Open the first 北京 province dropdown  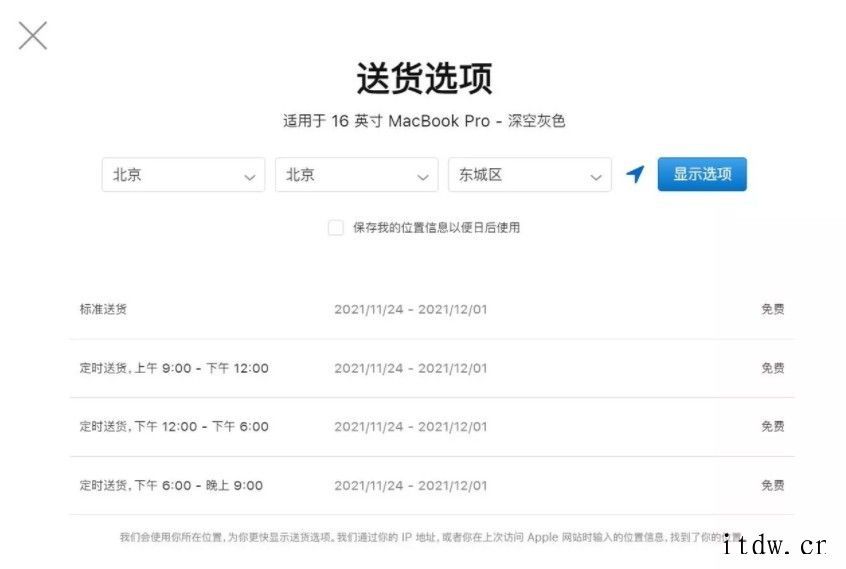pyautogui.click(x=183, y=174)
